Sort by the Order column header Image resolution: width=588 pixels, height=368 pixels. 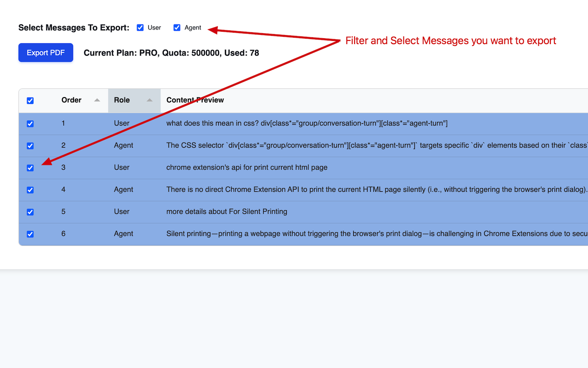tap(82, 100)
